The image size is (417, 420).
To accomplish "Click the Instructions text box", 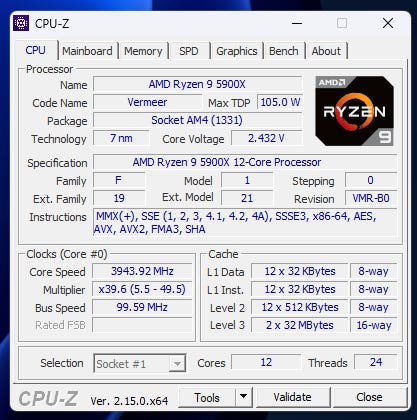I will (x=245, y=223).
